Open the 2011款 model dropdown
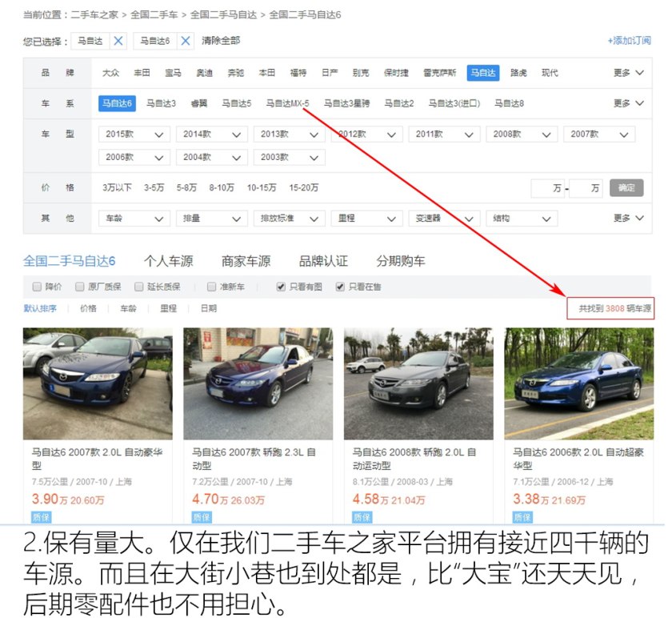The width and height of the screenshot is (672, 618). point(445,134)
